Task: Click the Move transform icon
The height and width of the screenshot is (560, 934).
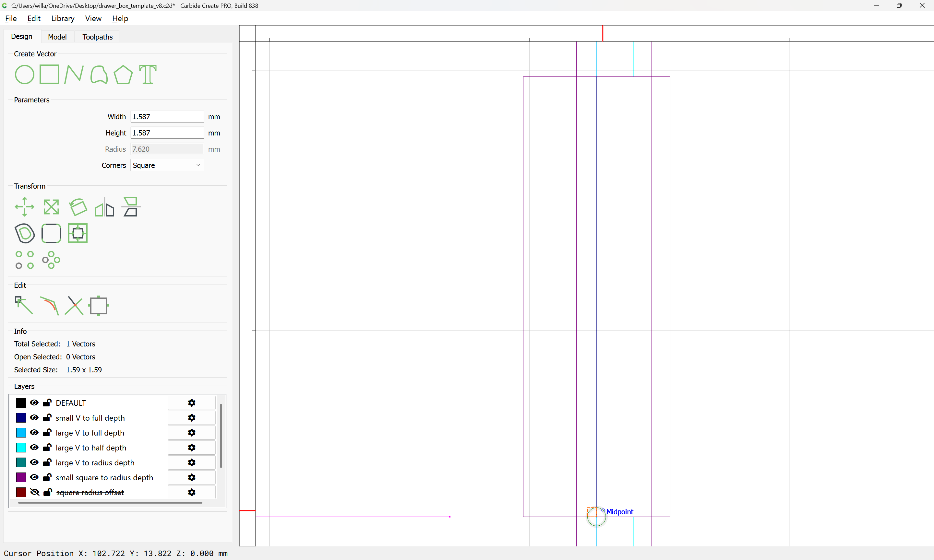Action: (x=25, y=207)
